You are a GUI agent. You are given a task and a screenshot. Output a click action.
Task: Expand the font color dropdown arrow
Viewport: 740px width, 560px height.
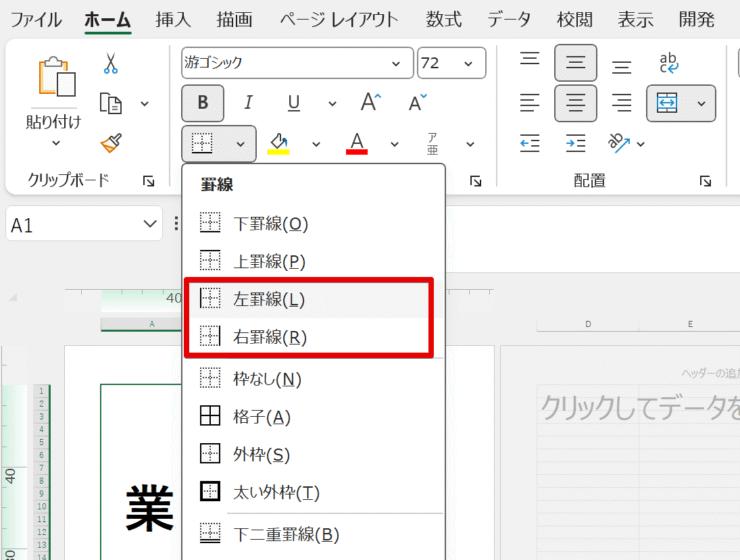(x=394, y=144)
